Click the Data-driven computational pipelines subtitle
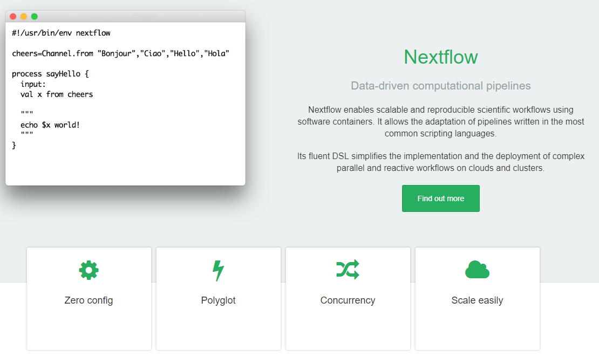This screenshot has height=364, width=599. point(440,86)
